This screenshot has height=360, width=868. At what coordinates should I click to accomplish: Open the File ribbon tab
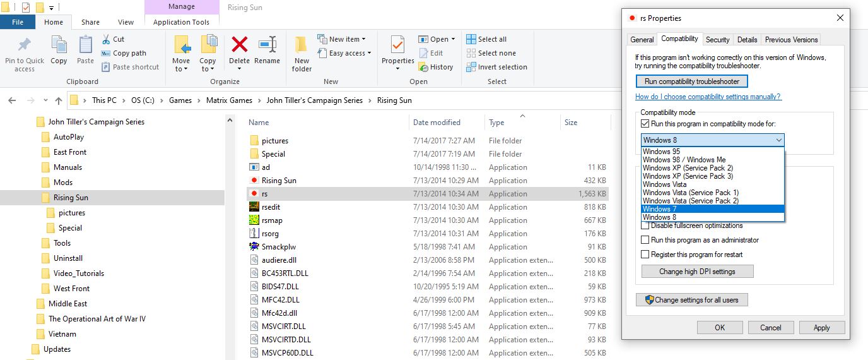[18, 22]
